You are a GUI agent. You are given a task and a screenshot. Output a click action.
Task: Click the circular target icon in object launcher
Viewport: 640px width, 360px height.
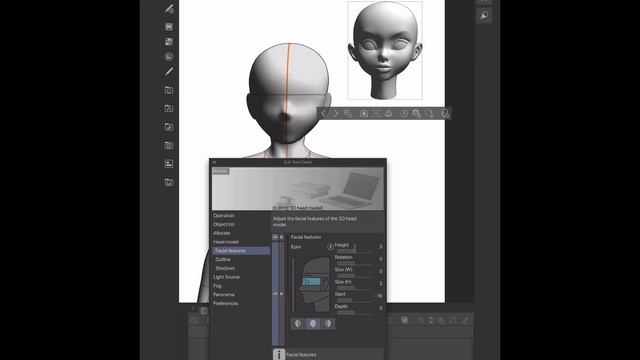[x=404, y=113]
